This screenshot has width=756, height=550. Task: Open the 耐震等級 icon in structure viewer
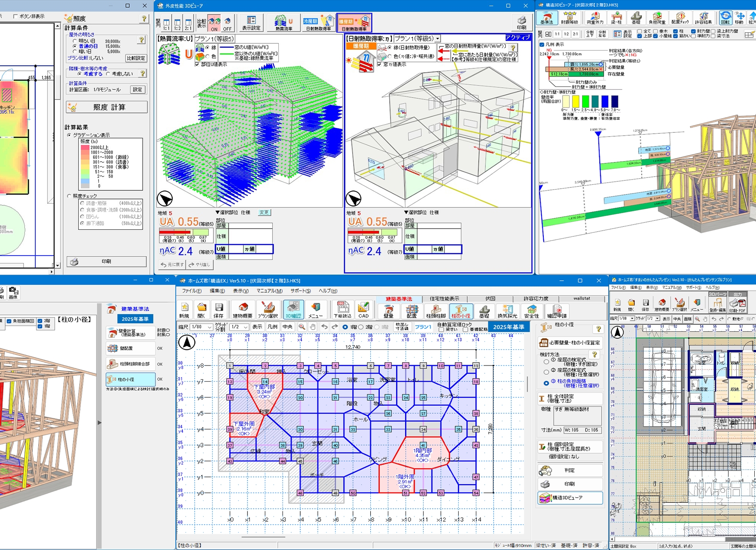pyautogui.click(x=569, y=18)
